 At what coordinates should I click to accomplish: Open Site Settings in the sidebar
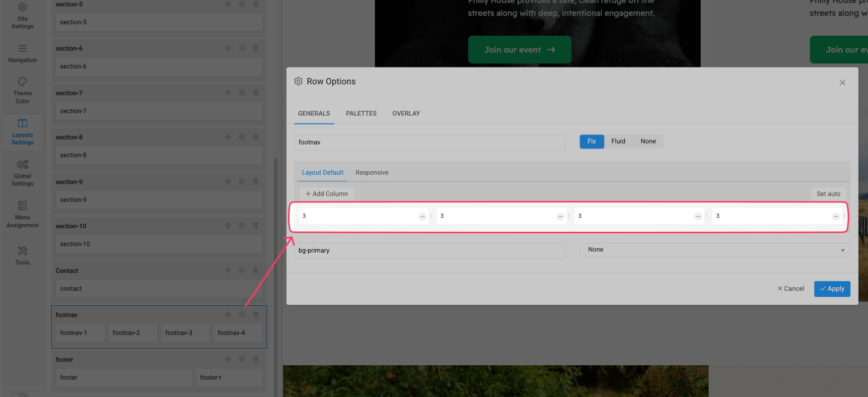[22, 15]
